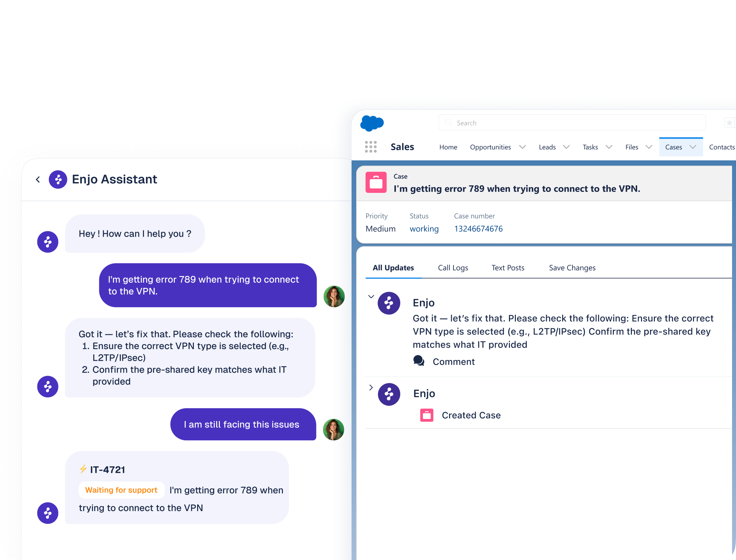Expand the Cases tab dropdown chevron
The width and height of the screenshot is (736, 560).
click(693, 147)
